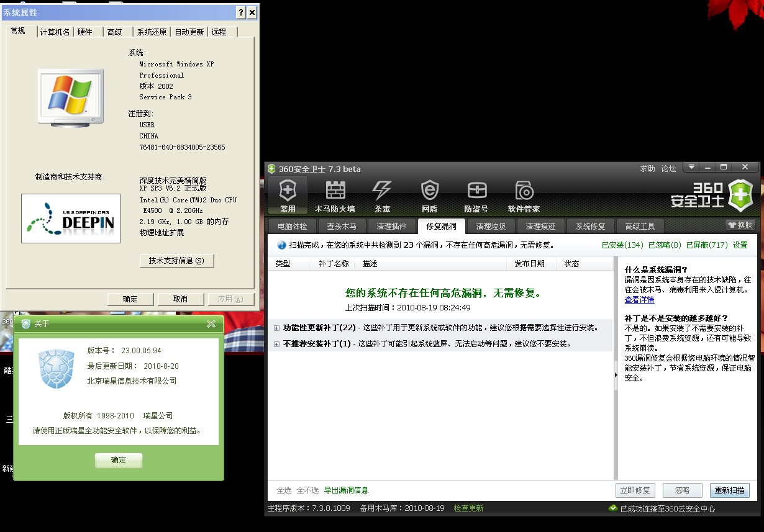764x532 pixels.
Task: Click 忽略 button
Action: 682,490
